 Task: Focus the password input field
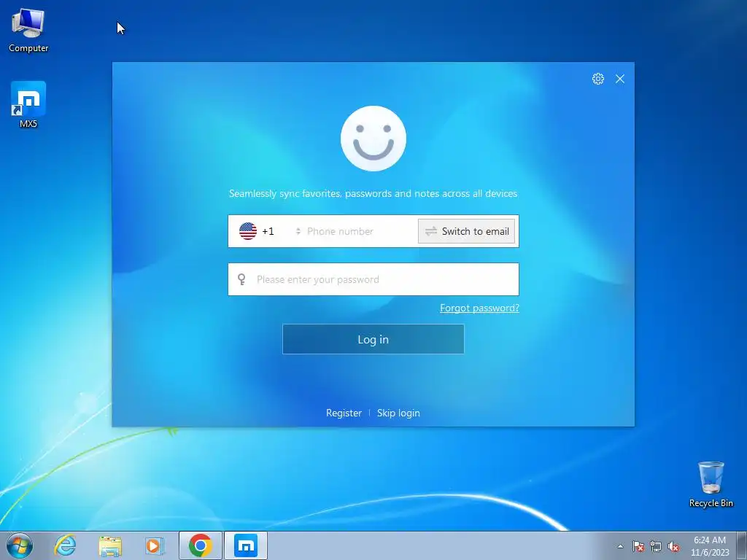[x=373, y=279]
